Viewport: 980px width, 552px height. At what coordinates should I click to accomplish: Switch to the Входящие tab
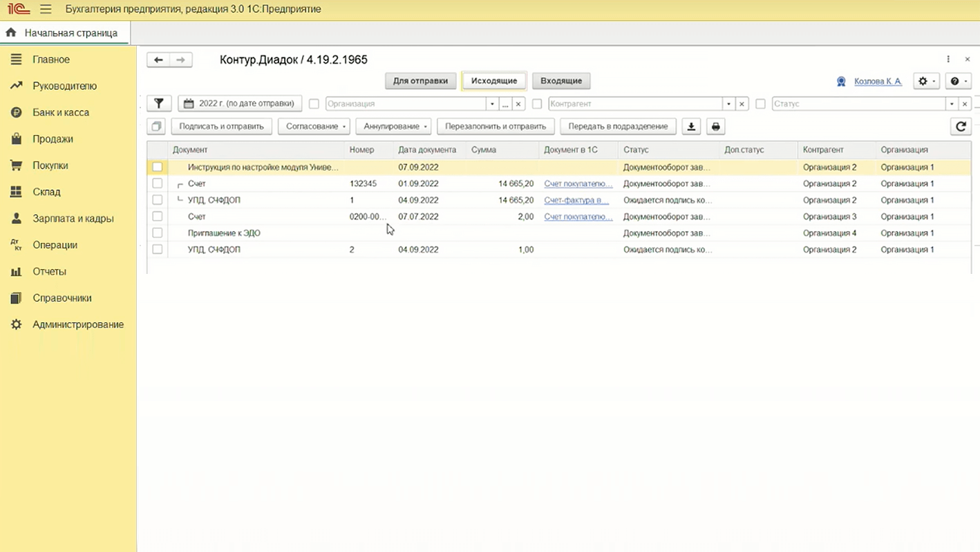pos(560,81)
